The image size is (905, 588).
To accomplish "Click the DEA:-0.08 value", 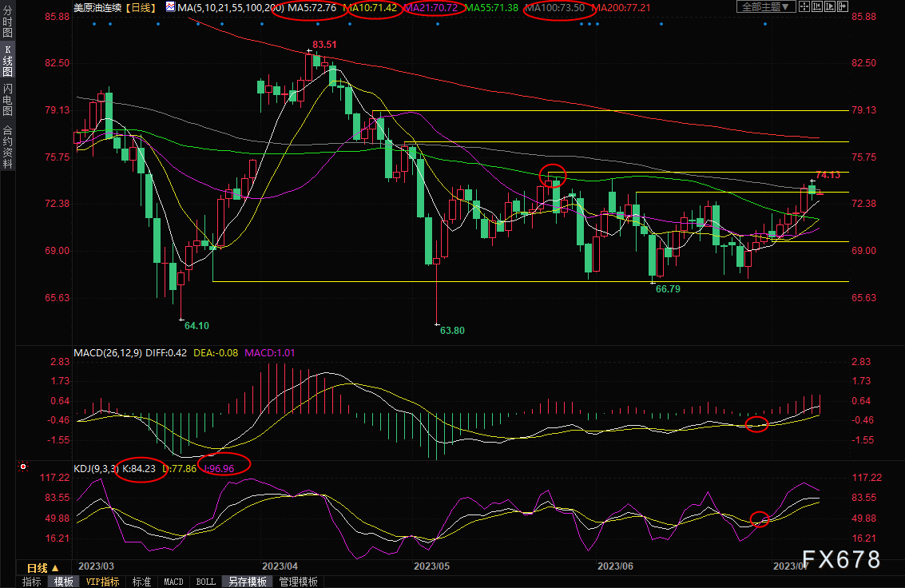I will pos(216,352).
